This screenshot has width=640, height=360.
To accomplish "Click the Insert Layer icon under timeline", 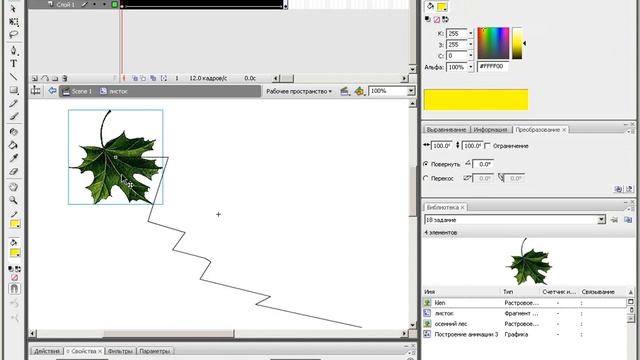I will (35, 78).
